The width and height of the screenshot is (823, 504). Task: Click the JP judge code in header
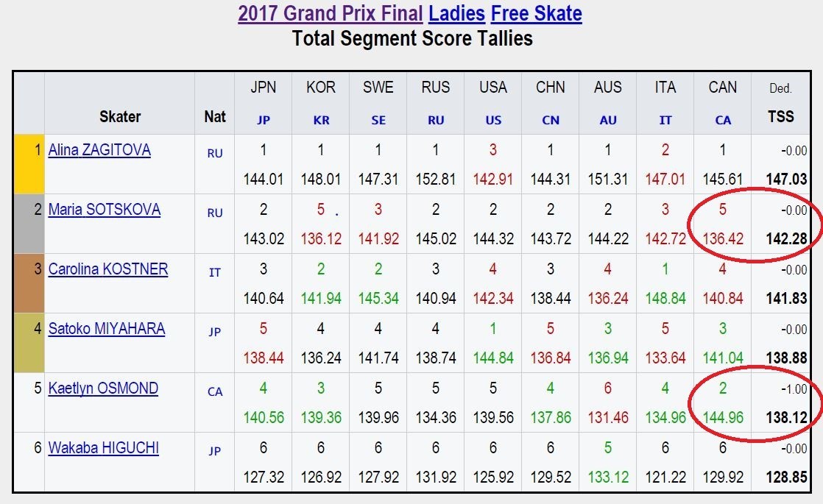(x=264, y=120)
